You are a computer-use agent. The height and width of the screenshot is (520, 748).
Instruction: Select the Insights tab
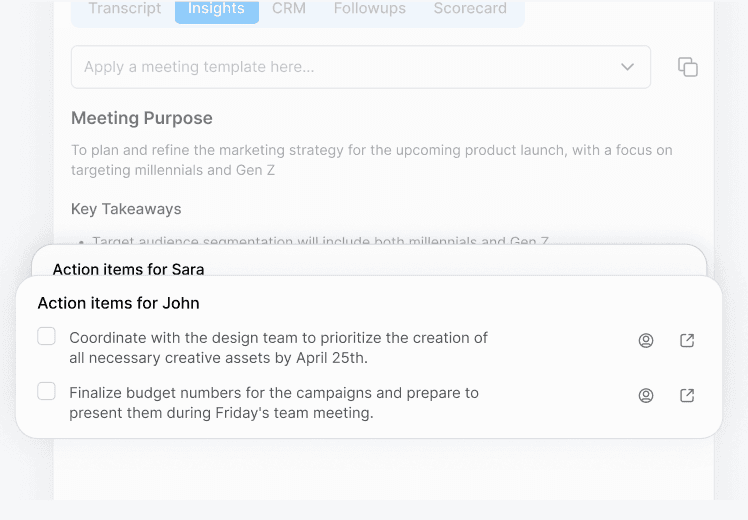click(216, 9)
